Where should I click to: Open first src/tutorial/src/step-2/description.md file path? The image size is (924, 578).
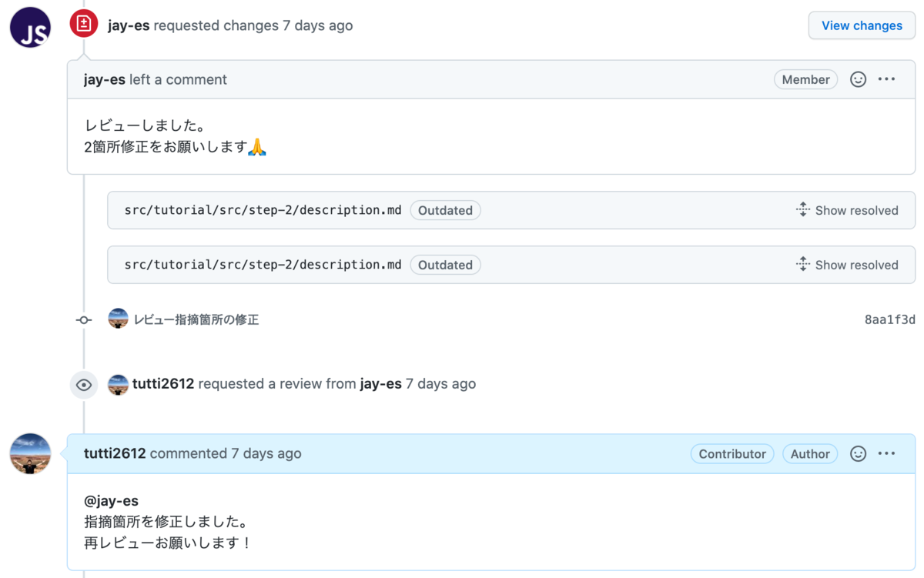(x=263, y=210)
